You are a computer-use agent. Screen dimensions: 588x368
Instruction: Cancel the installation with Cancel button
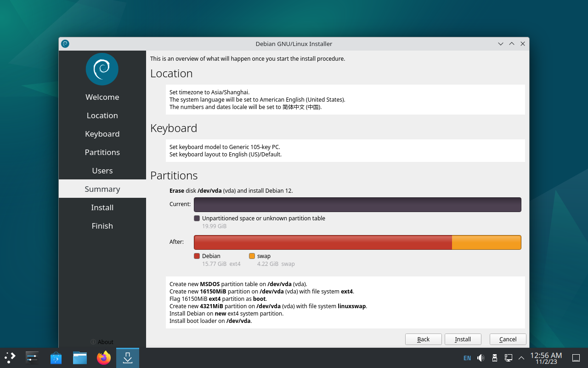point(508,339)
